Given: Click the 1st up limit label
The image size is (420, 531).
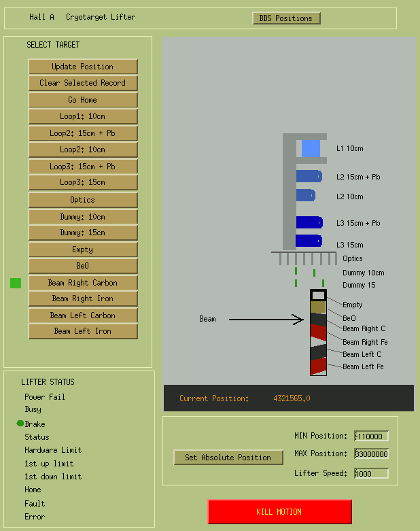Looking at the screenshot, I should tap(49, 464).
